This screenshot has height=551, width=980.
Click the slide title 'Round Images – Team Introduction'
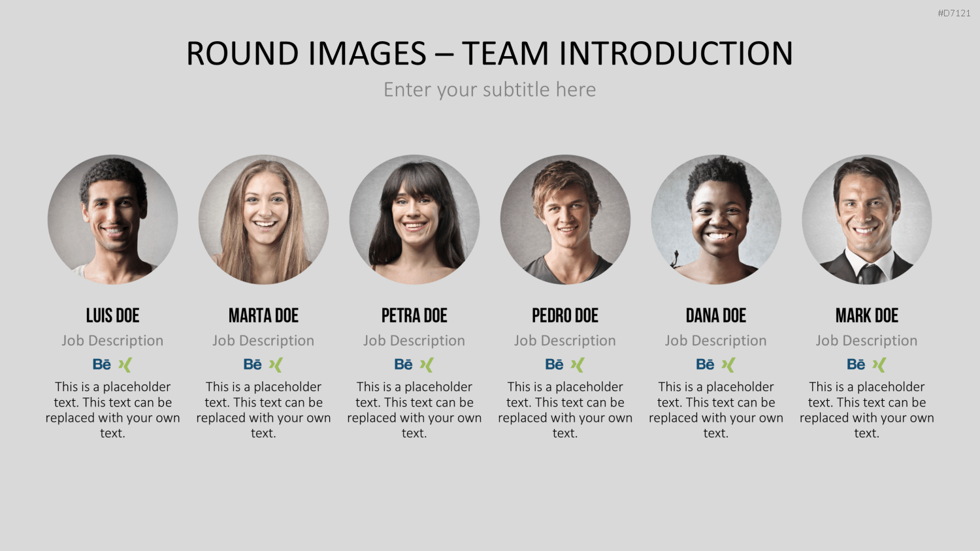coord(490,54)
